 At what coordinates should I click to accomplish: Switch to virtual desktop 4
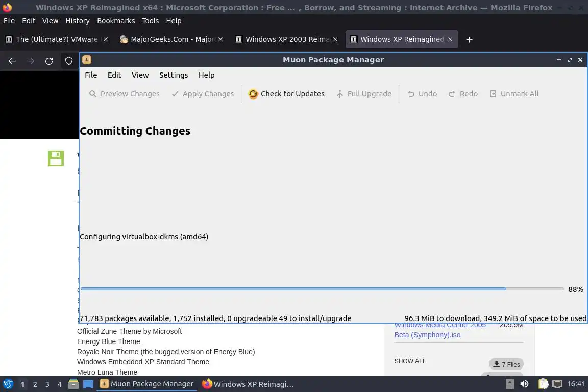click(59, 384)
